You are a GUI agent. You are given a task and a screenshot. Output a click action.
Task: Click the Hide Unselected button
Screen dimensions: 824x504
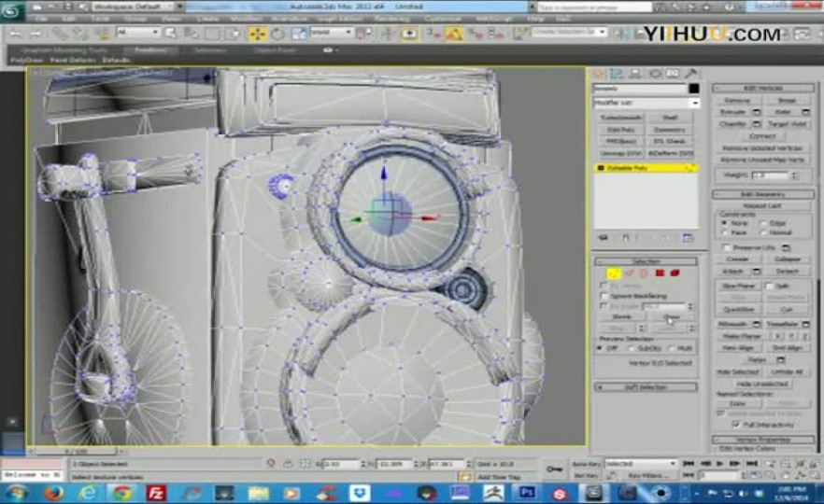pos(762,384)
